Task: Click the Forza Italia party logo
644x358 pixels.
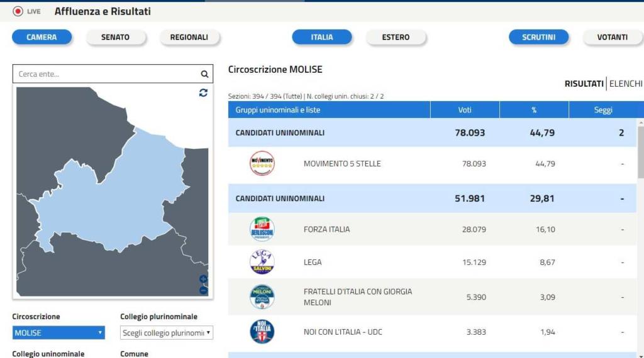Action: click(262, 229)
